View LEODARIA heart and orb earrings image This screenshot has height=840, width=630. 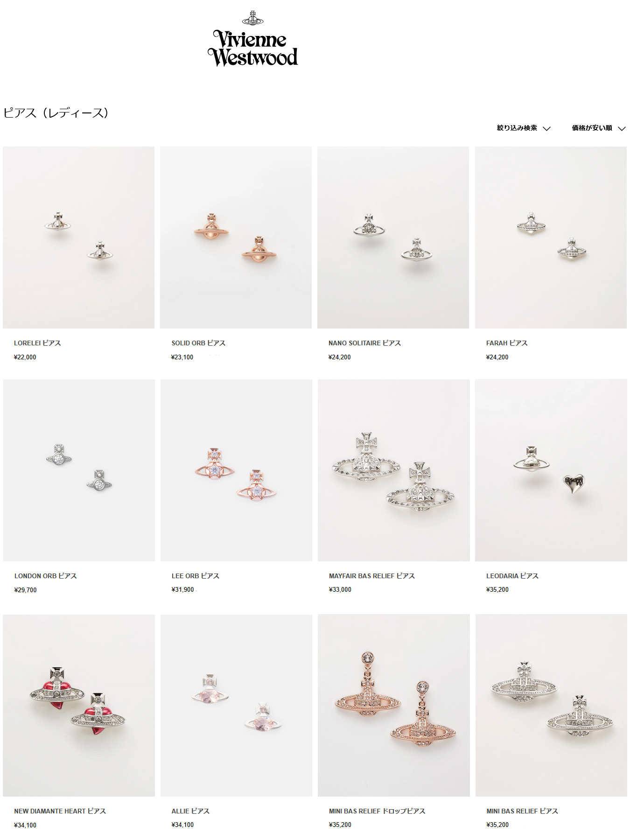(x=551, y=470)
